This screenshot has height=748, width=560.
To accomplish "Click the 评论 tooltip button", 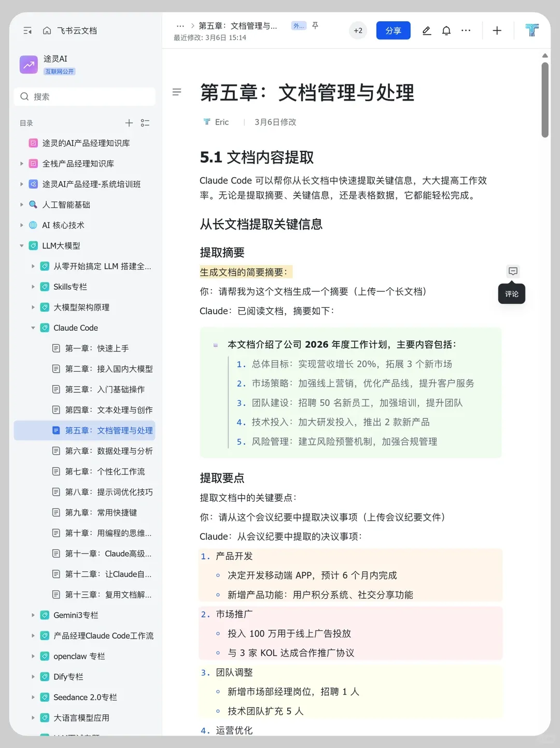I will point(512,294).
